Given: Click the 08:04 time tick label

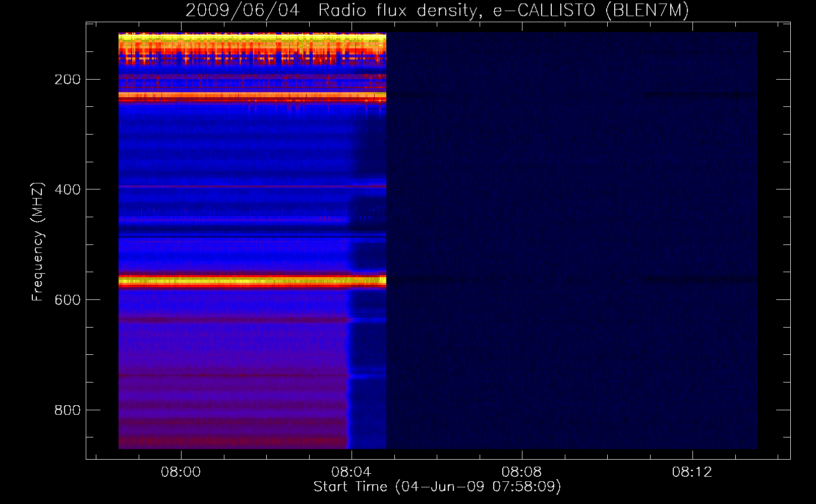Looking at the screenshot, I should point(351,472).
